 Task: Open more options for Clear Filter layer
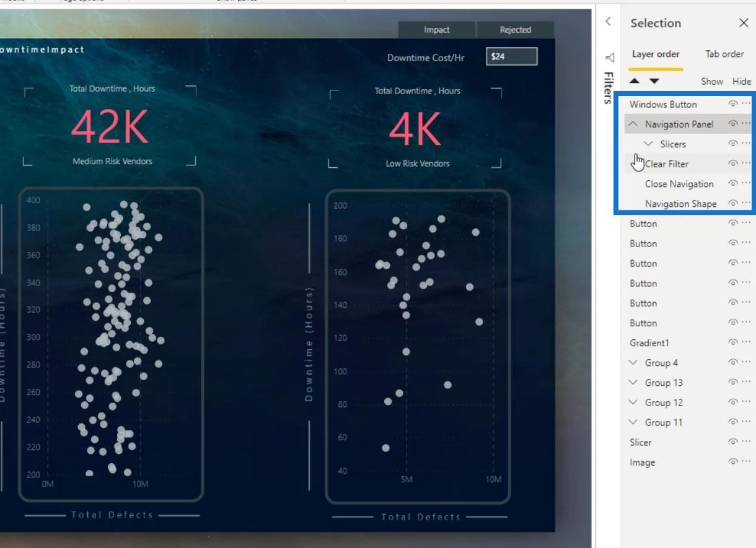[x=746, y=163]
